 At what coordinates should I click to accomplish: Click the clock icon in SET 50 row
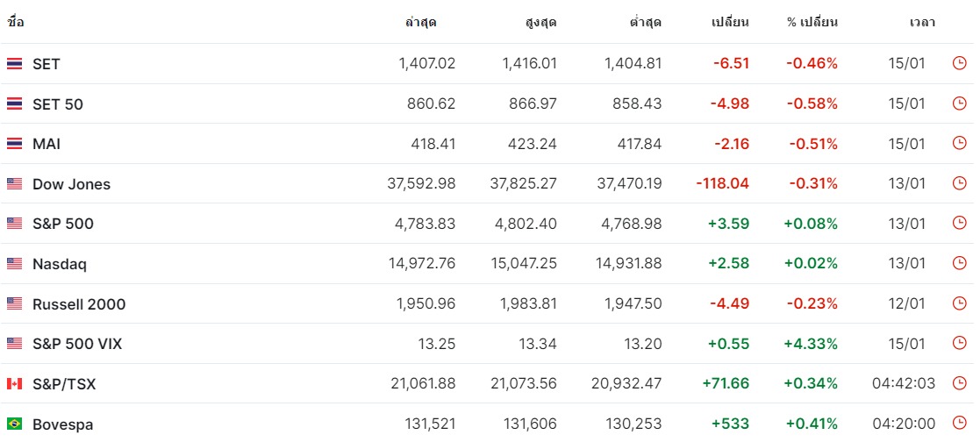pyautogui.click(x=959, y=103)
